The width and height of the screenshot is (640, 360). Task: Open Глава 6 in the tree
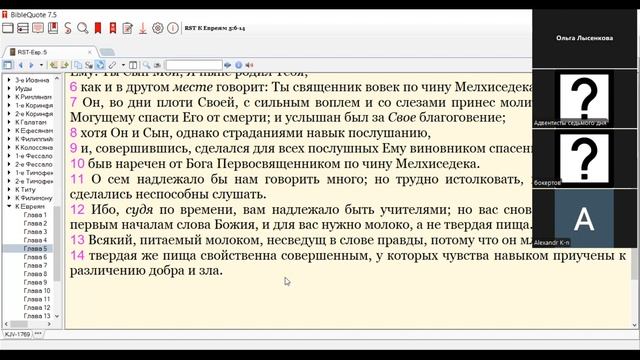pyautogui.click(x=35, y=257)
